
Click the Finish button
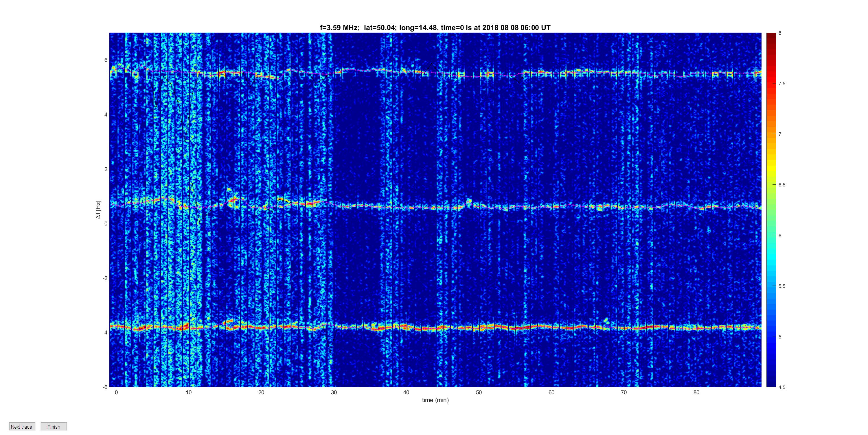pyautogui.click(x=54, y=427)
